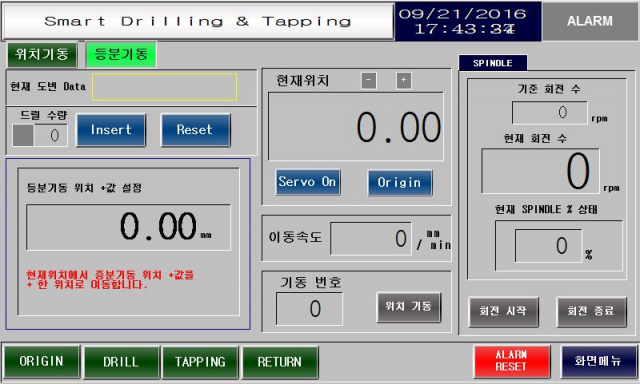Image resolution: width=640 pixels, height=384 pixels.
Task: Edit the 기동 번호 field
Action: (309, 309)
